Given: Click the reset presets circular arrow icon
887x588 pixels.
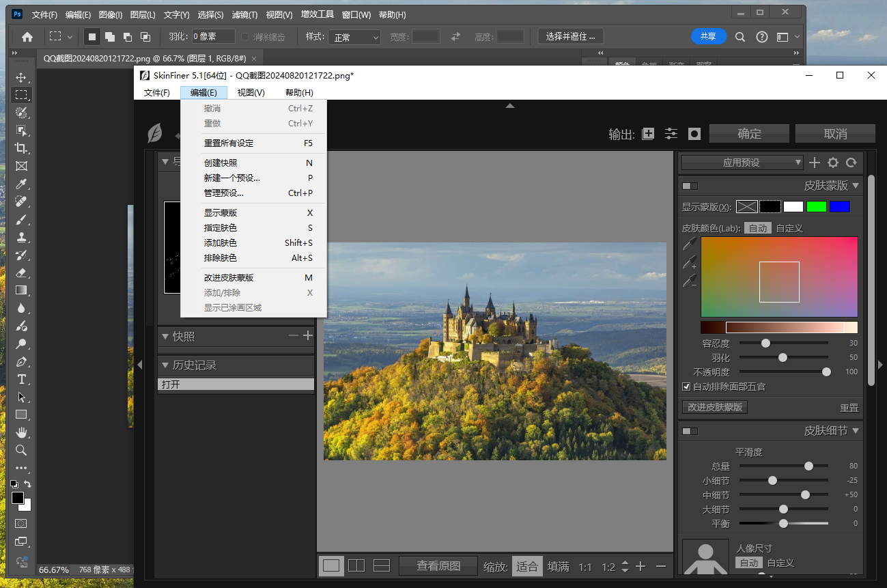Looking at the screenshot, I should click(x=851, y=163).
